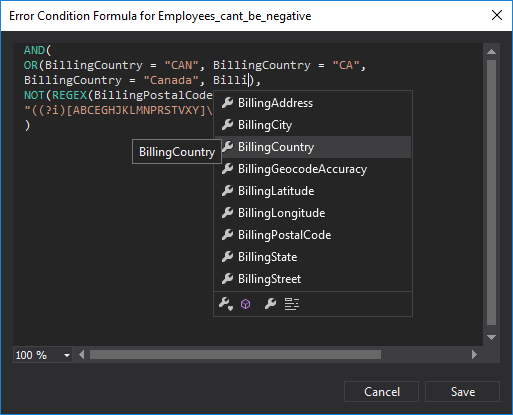This screenshot has height=415, width=513.
Task: Select BillingLongitude suggestion entry
Action: [313, 213]
